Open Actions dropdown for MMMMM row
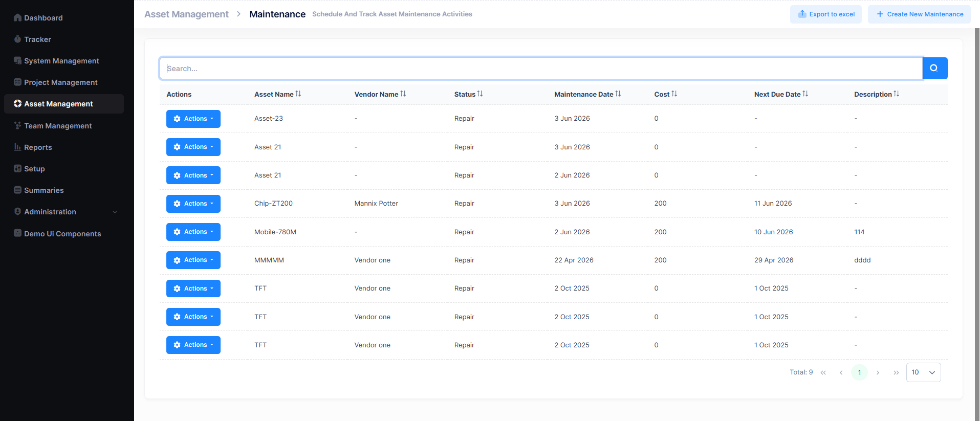 click(x=193, y=260)
